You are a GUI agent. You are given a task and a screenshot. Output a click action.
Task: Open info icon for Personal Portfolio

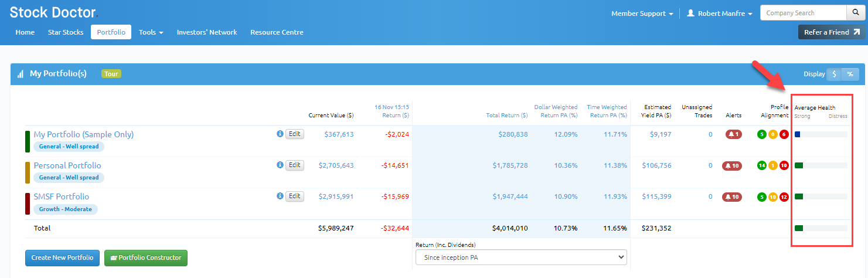(280, 165)
